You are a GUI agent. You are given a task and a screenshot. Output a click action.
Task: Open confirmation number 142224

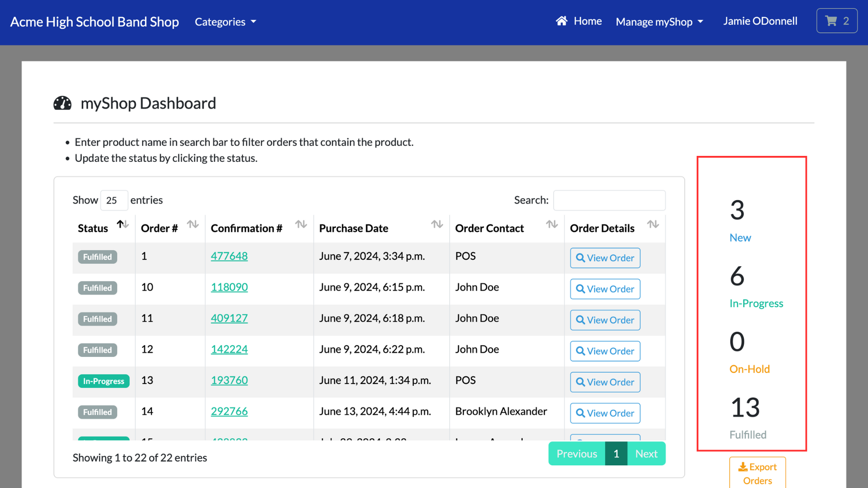click(x=229, y=349)
